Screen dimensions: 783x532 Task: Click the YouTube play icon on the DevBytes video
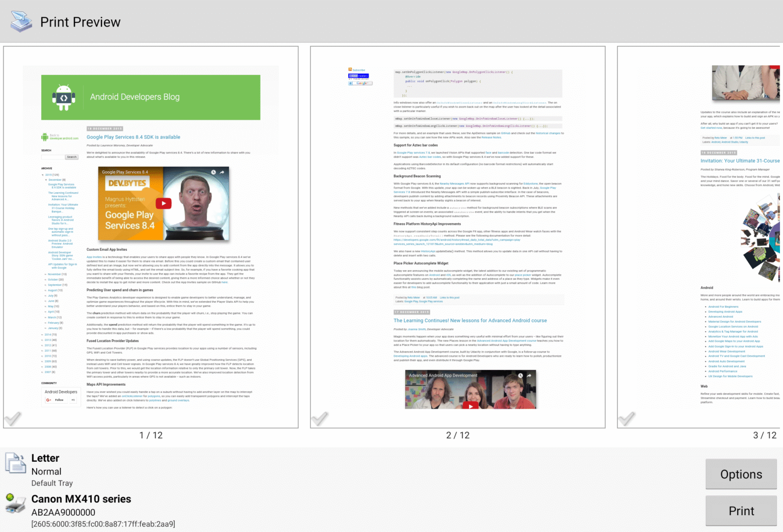(x=163, y=203)
